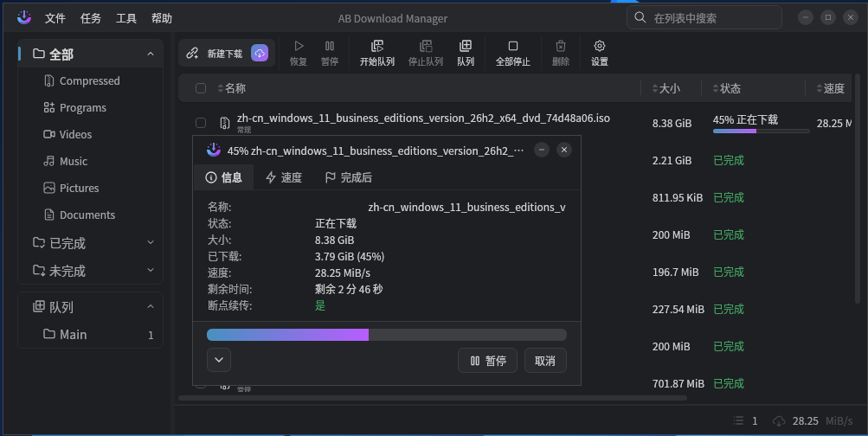This screenshot has height=436, width=868.
Task: Click Stop All (全部停止) icon
Action: 513,46
